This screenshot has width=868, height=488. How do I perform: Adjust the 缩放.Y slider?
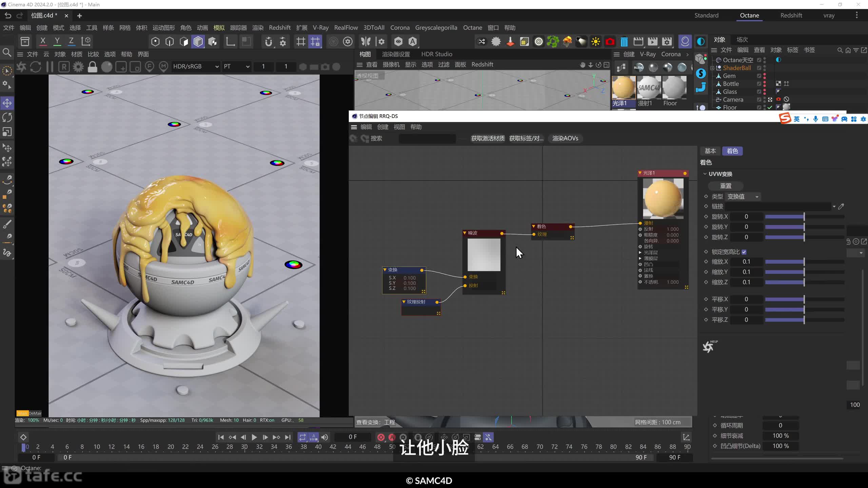click(x=804, y=272)
